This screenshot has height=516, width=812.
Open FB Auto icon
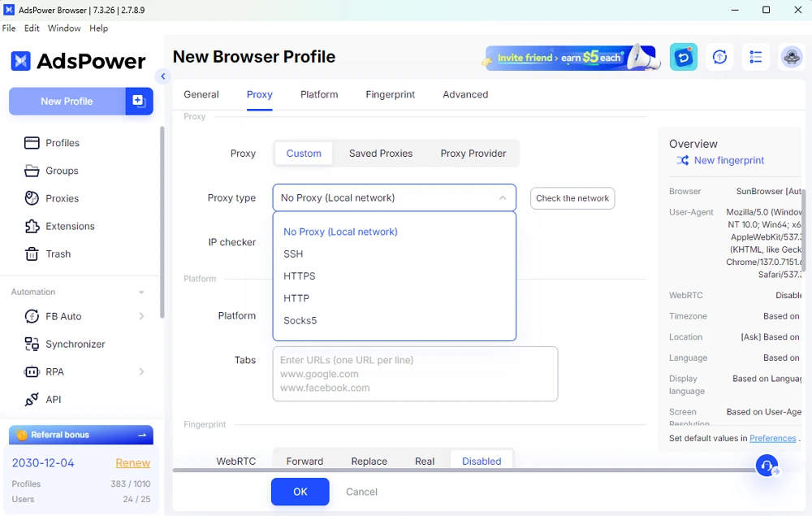coord(32,317)
